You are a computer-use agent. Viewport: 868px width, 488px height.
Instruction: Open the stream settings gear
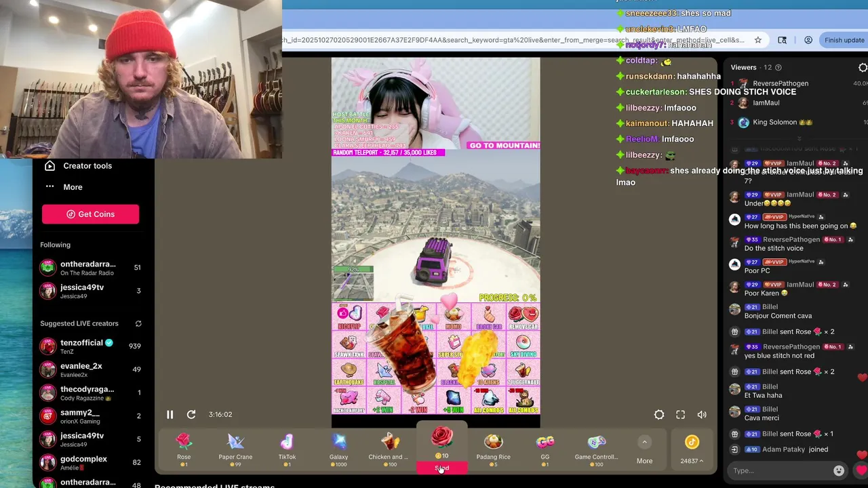[659, 415]
